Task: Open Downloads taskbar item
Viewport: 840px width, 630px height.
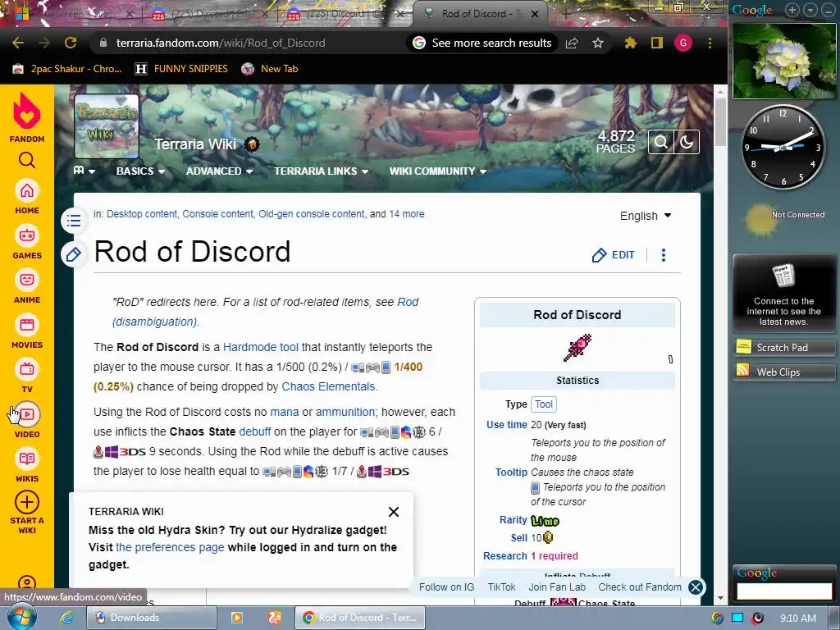Action: [x=151, y=618]
